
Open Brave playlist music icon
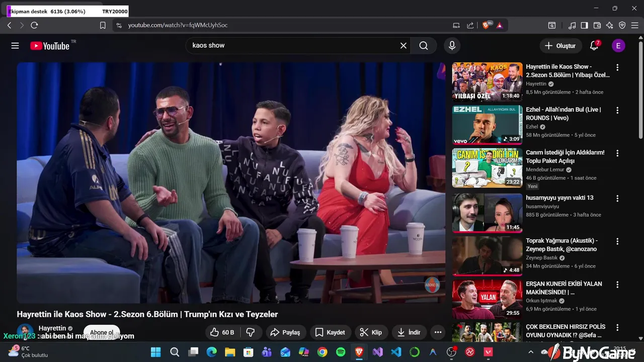tap(572, 25)
